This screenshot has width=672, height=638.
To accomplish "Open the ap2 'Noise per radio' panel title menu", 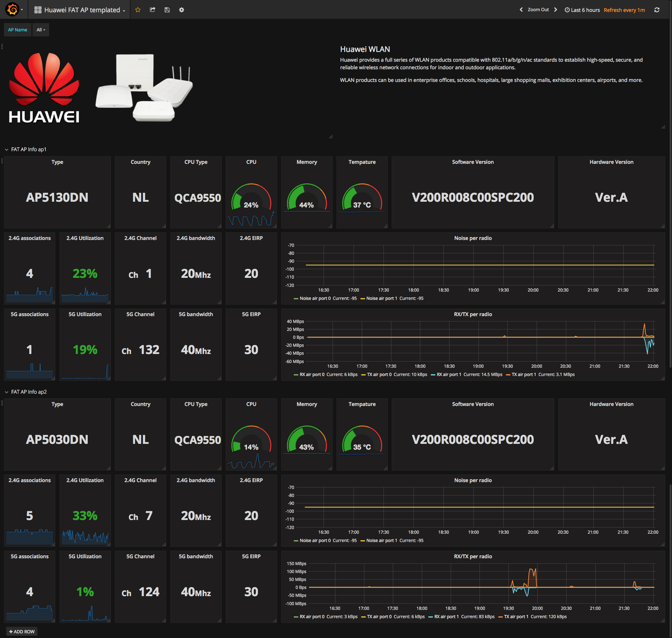I will [x=473, y=480].
